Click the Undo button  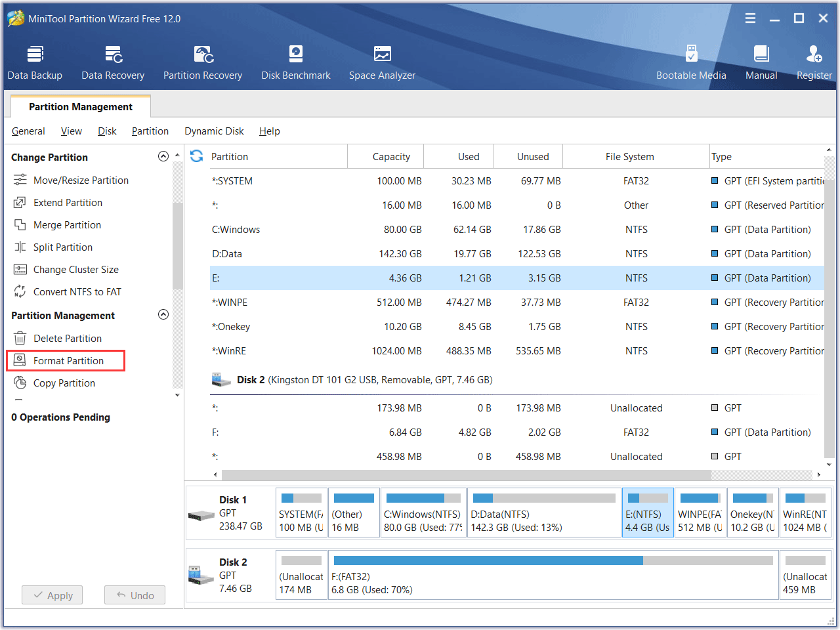click(135, 595)
